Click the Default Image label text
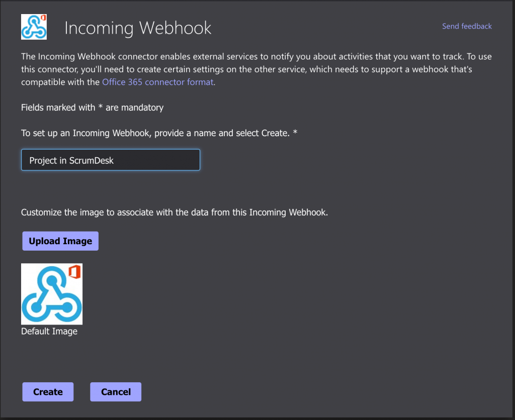The width and height of the screenshot is (515, 420). click(48, 331)
